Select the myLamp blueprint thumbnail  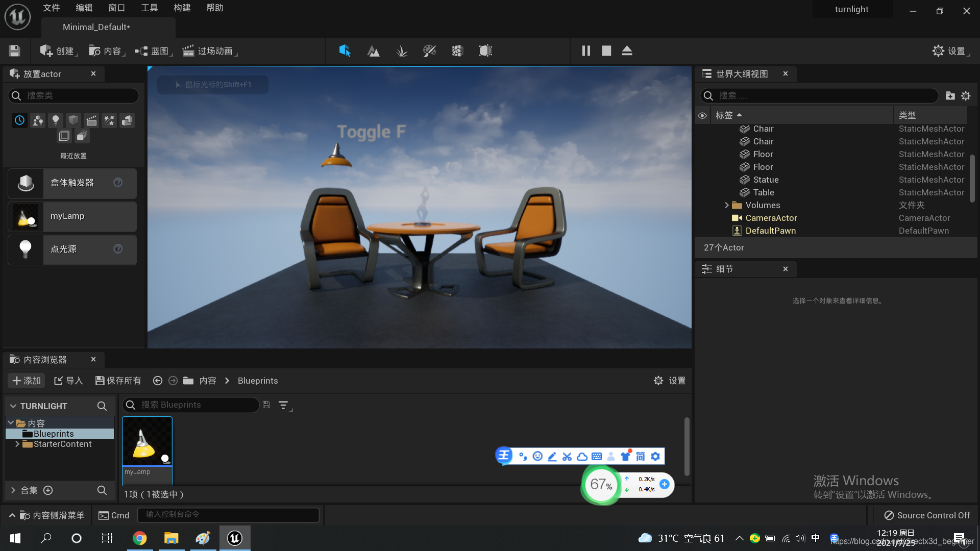(x=147, y=442)
